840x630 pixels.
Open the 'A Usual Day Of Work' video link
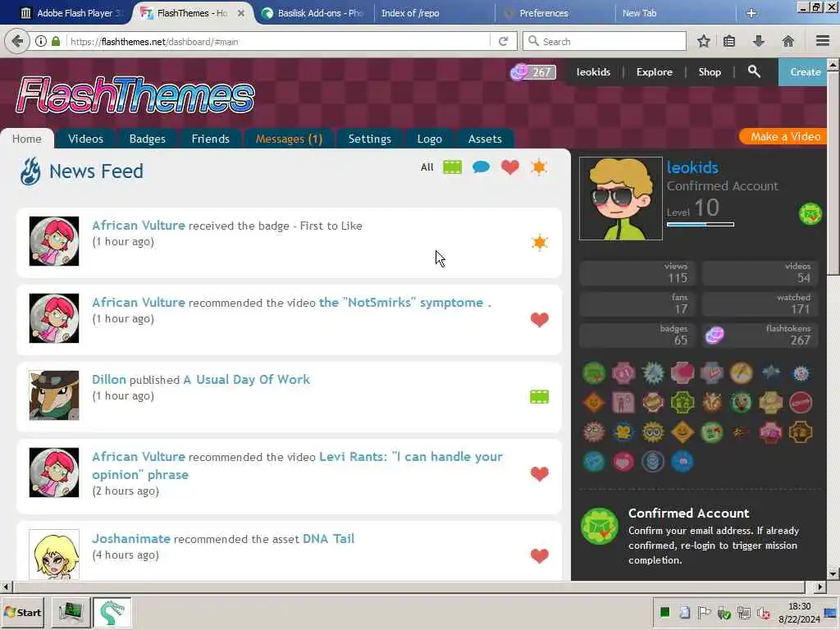(x=246, y=379)
